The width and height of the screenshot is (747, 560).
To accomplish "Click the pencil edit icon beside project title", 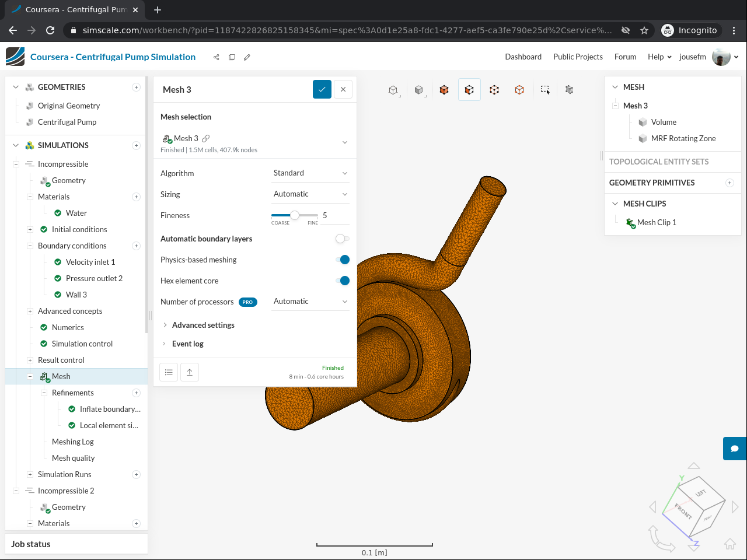I will (x=247, y=57).
